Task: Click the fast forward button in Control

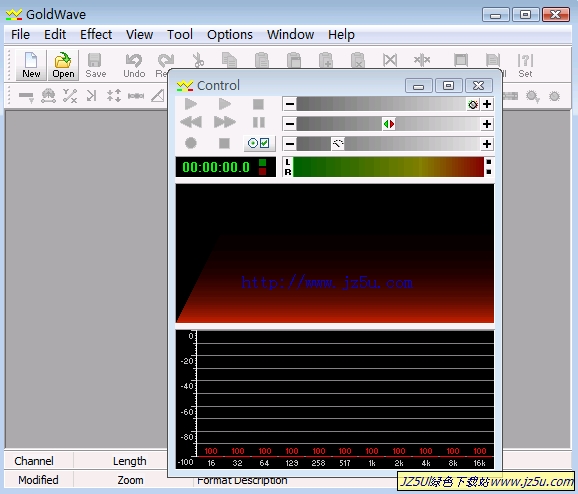Action: (224, 122)
